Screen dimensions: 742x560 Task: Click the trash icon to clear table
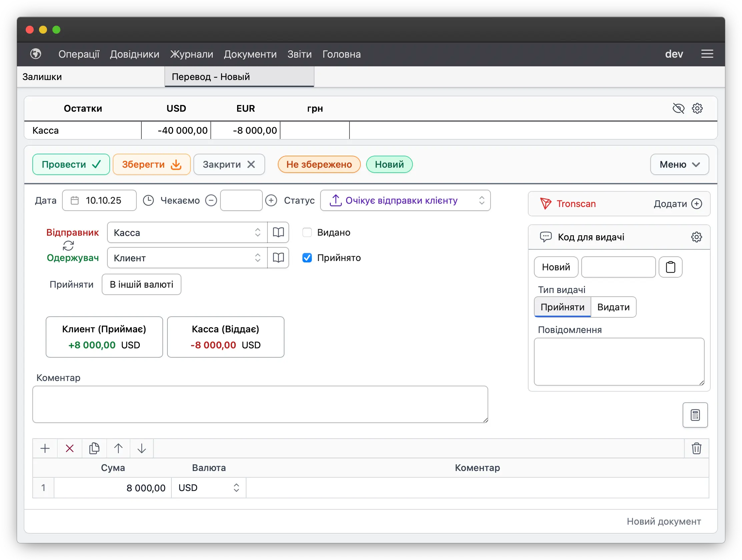pyautogui.click(x=696, y=448)
